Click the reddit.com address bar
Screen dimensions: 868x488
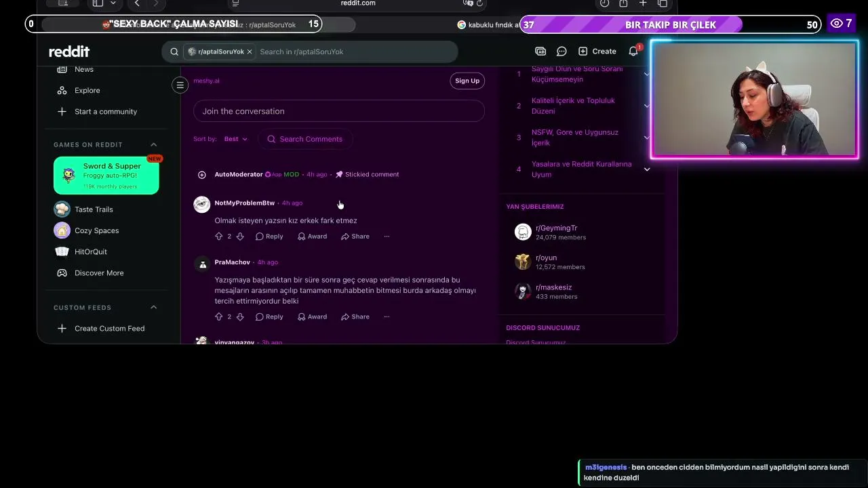coord(358,3)
